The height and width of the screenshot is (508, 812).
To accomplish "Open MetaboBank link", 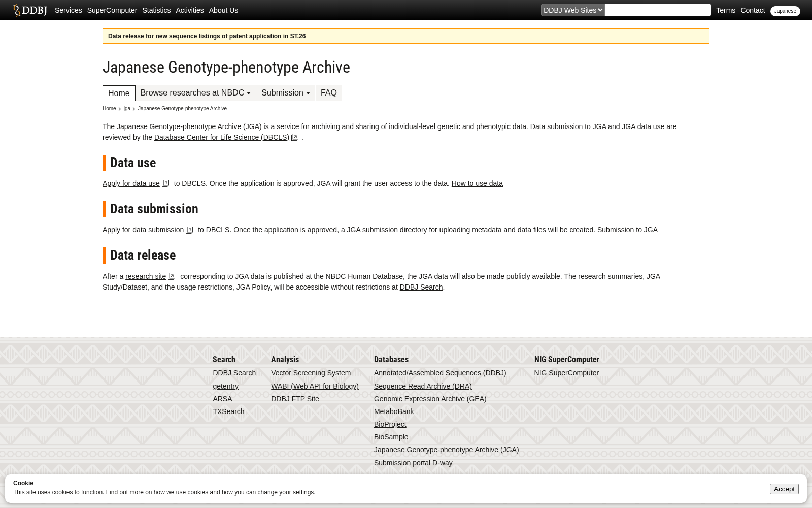I will [x=394, y=411].
